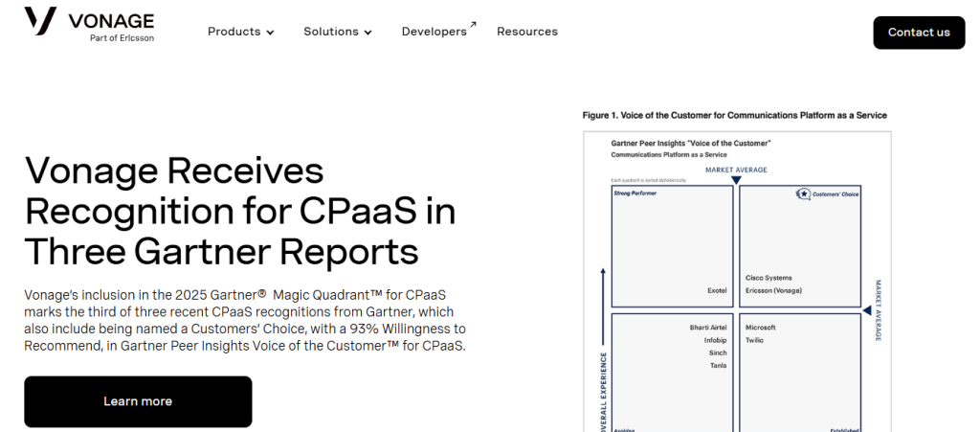This screenshot has width=980, height=432.
Task: Click the Learn more button
Action: [x=138, y=401]
